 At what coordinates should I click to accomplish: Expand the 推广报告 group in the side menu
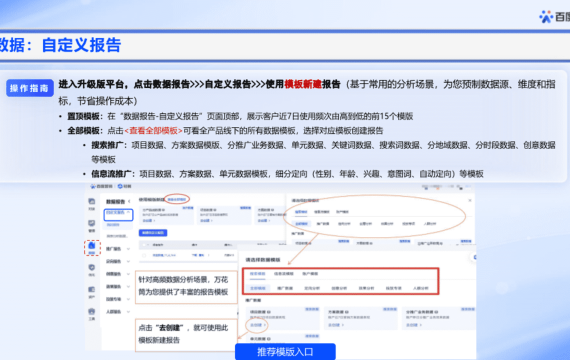128,249
